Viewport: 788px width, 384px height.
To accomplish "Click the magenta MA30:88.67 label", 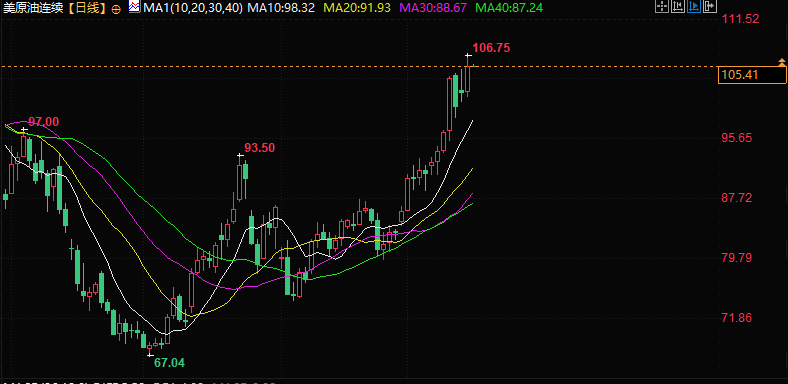I will pos(433,8).
